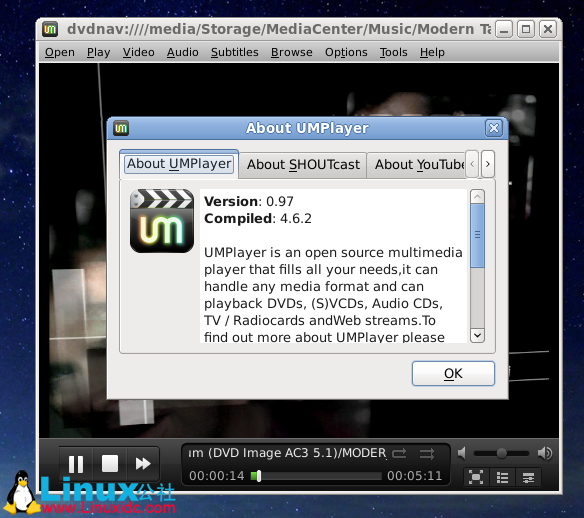Open the Options menu
Screen dimensions: 584x518
point(346,52)
